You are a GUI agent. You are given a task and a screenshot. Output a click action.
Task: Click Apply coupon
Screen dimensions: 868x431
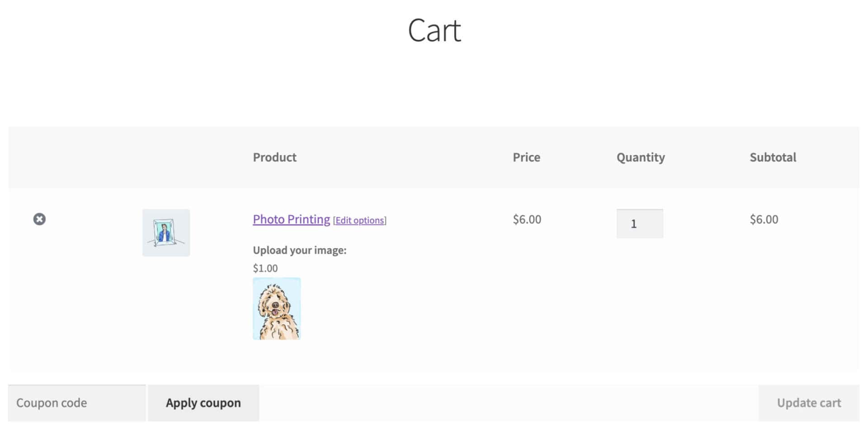[x=203, y=403]
